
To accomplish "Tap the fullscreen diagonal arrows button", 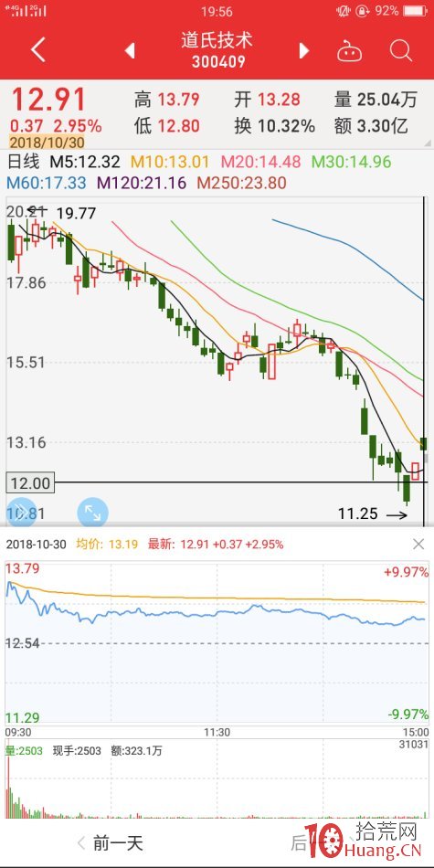I will pyautogui.click(x=92, y=512).
